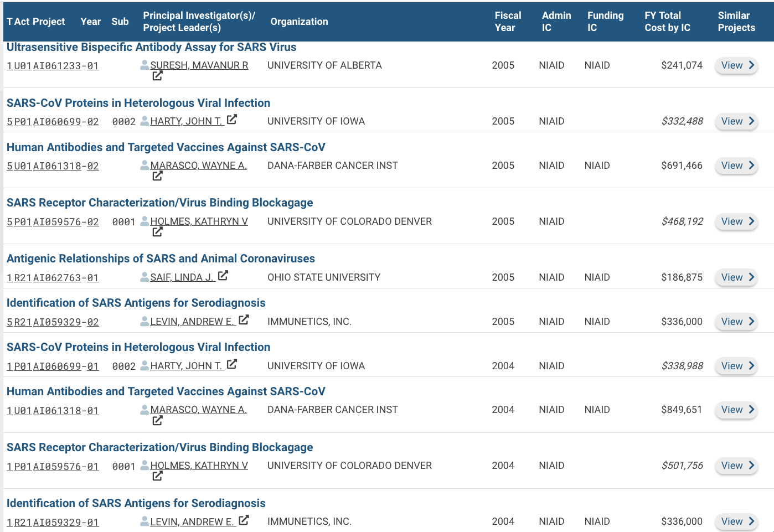
Task: Click external link icon for Harty in 1P01AI060699-01 row
Action: click(232, 364)
